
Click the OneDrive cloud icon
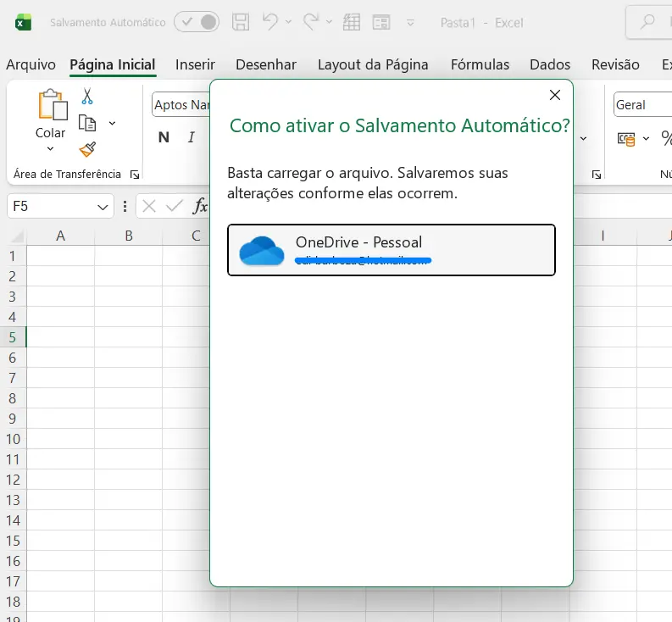[x=262, y=251]
